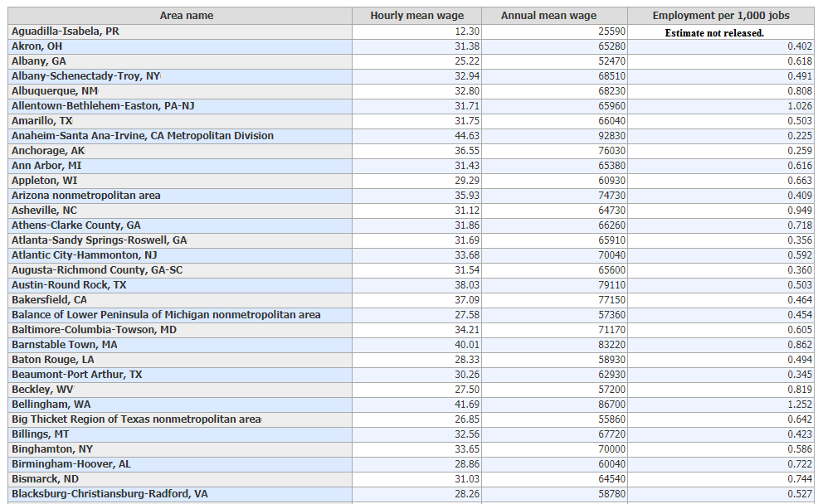Click the 'Area name' column header
818x504 pixels.
point(186,16)
